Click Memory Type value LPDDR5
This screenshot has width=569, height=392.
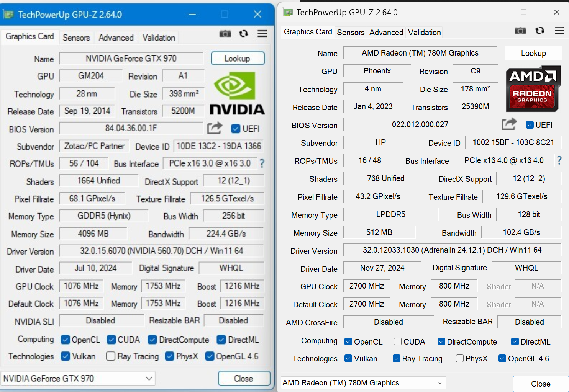click(x=391, y=214)
